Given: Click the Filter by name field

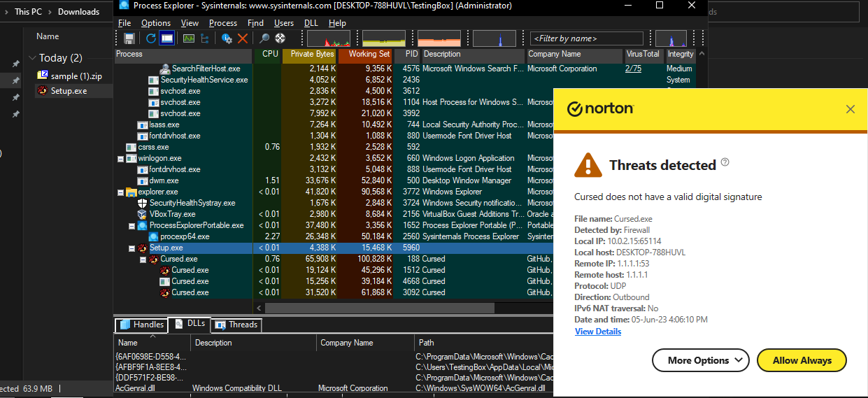Looking at the screenshot, I should (x=588, y=38).
